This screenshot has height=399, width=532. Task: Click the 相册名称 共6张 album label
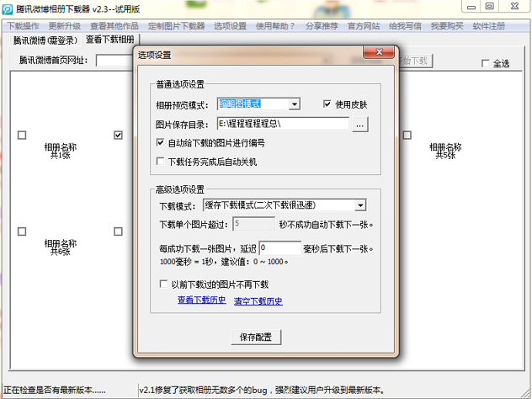pyautogui.click(x=61, y=247)
